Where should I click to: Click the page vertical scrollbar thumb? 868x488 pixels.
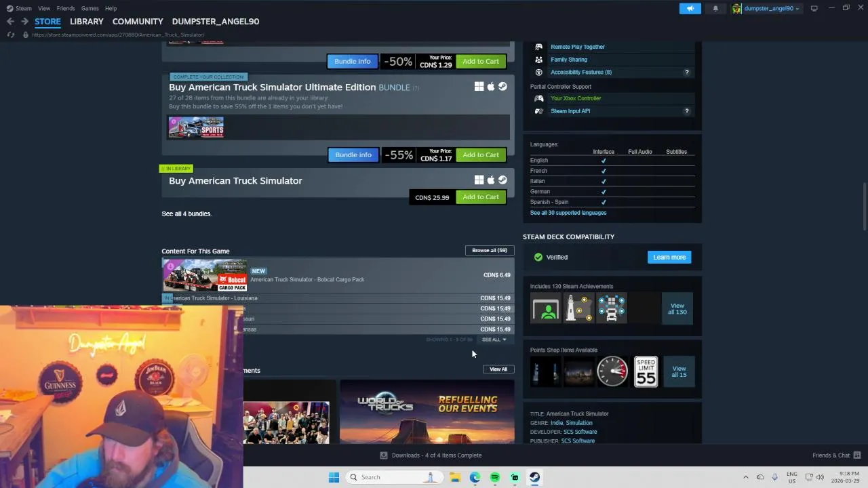[864, 206]
